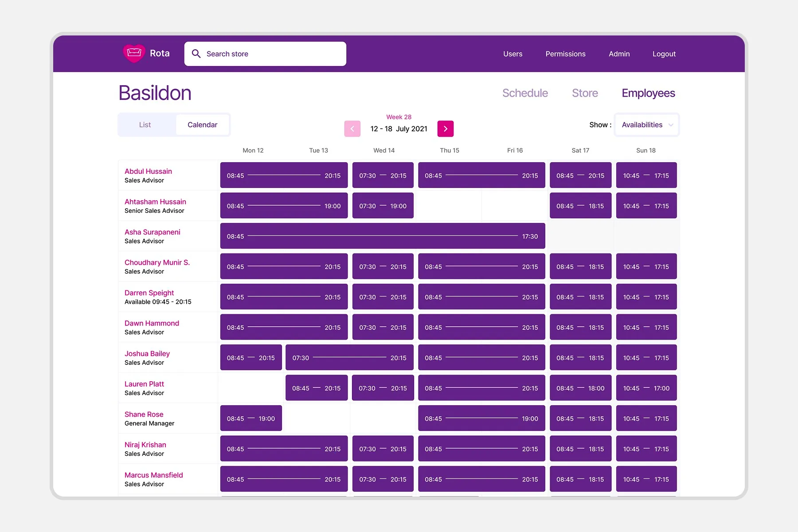Open the Schedule tab
The width and height of the screenshot is (798, 532).
click(x=525, y=93)
